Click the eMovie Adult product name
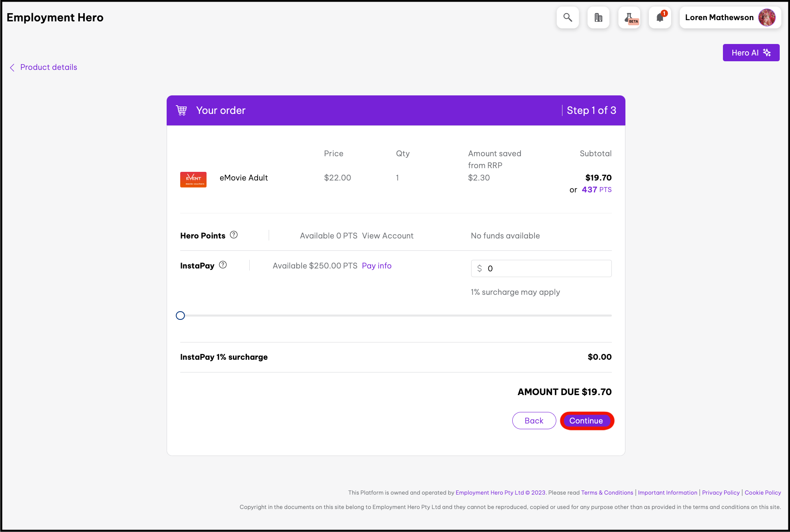The width and height of the screenshot is (790, 532). (244, 178)
